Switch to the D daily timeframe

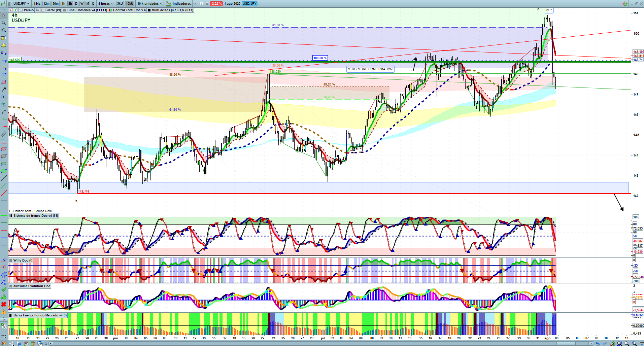(x=76, y=4)
